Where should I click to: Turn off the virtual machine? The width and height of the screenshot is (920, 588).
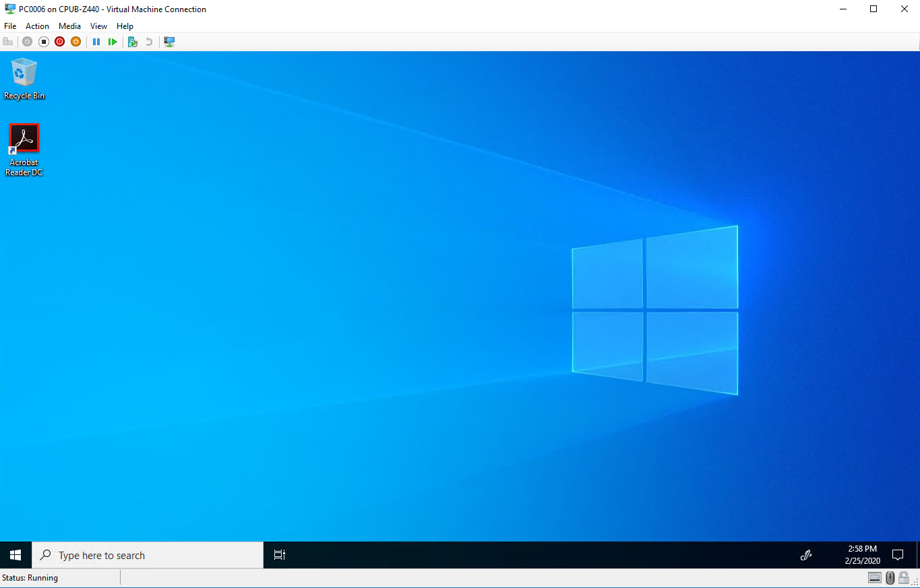tap(43, 41)
